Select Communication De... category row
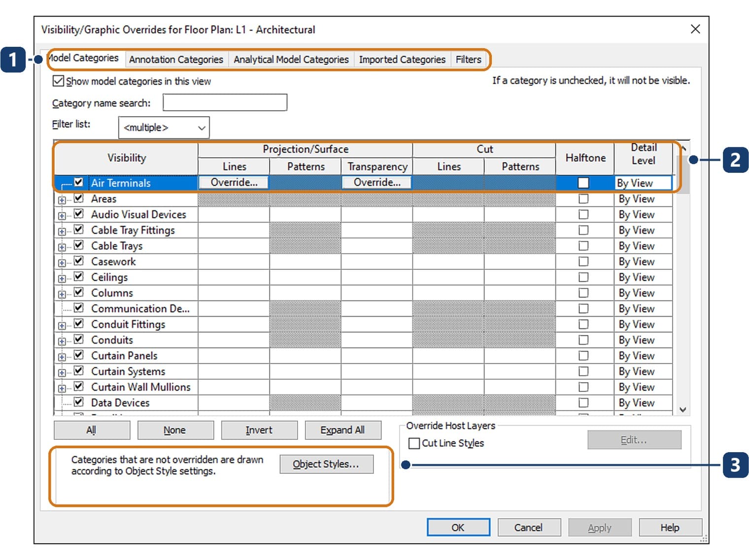The height and width of the screenshot is (560, 749). tap(363, 308)
